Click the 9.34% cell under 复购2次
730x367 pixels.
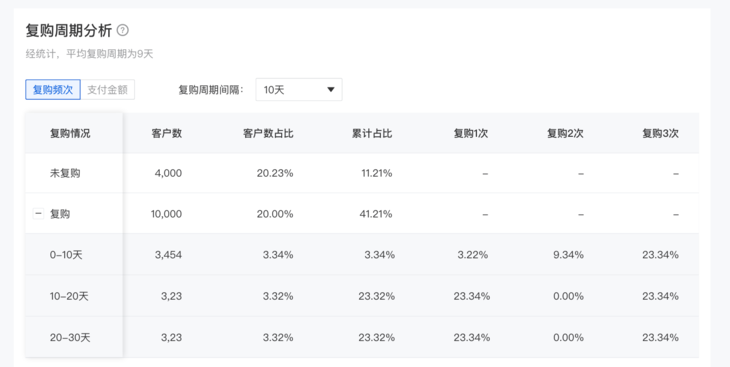point(568,255)
